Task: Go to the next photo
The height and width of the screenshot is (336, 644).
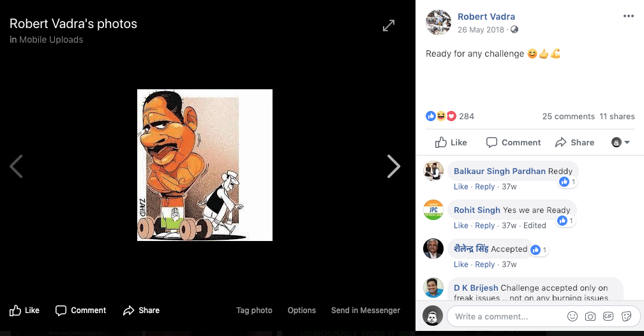Action: [393, 166]
